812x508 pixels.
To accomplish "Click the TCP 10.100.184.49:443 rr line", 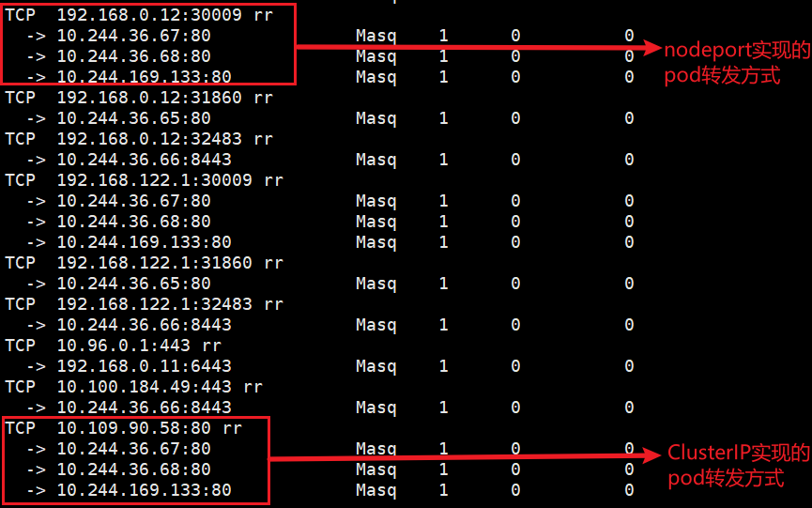I will (x=133, y=387).
